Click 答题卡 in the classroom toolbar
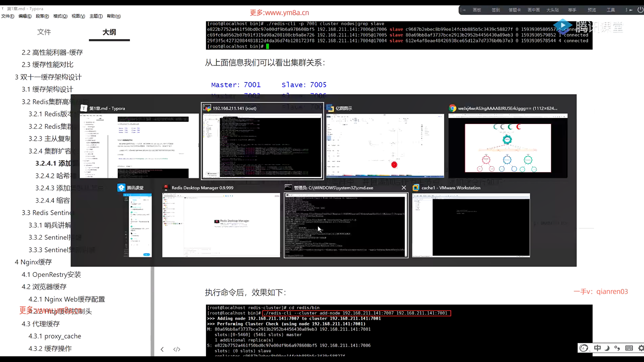Viewport: 644px width, 362px height. pos(515,10)
